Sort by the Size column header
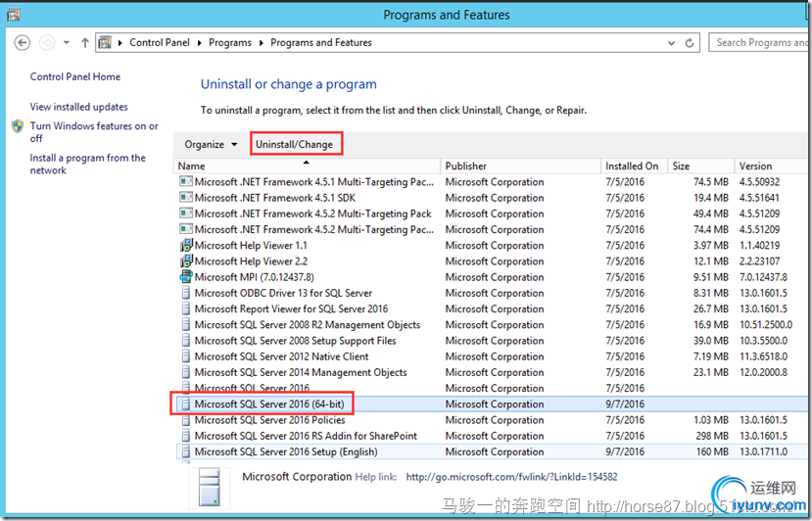Viewport: 812px width, 521px height. (700, 166)
